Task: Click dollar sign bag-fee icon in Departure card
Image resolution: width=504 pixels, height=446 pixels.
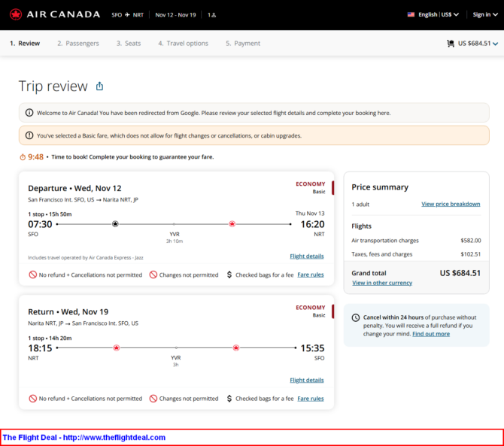Action: click(x=229, y=275)
